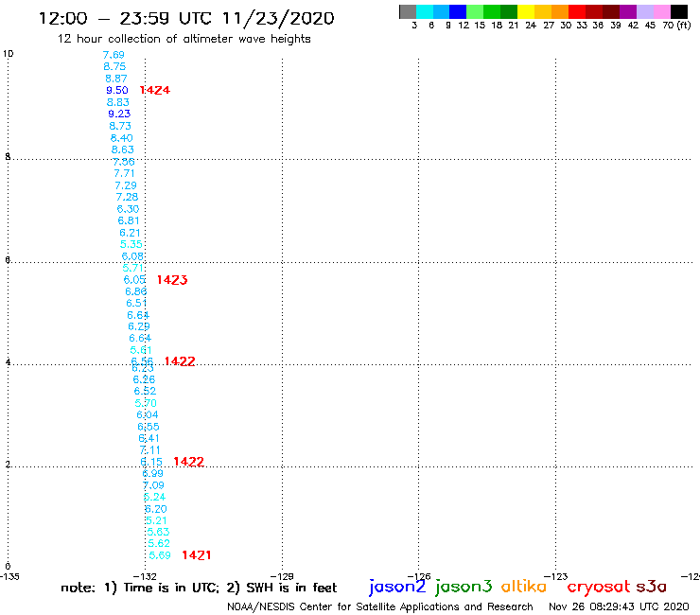Select the wave height value 7.09
700x615 pixels.
tap(153, 485)
